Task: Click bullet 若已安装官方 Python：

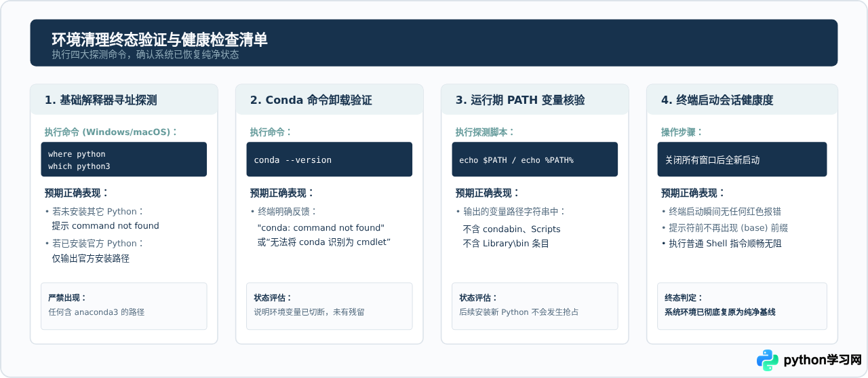Action: click(x=95, y=243)
